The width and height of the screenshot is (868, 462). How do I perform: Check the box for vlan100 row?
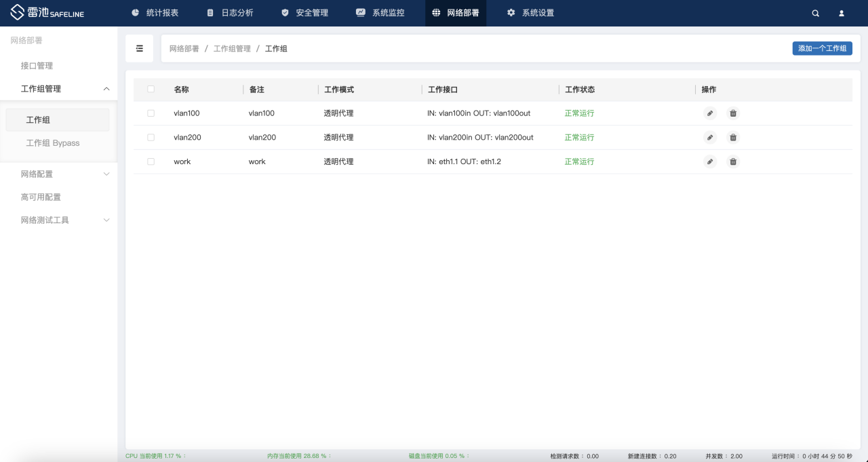(151, 113)
